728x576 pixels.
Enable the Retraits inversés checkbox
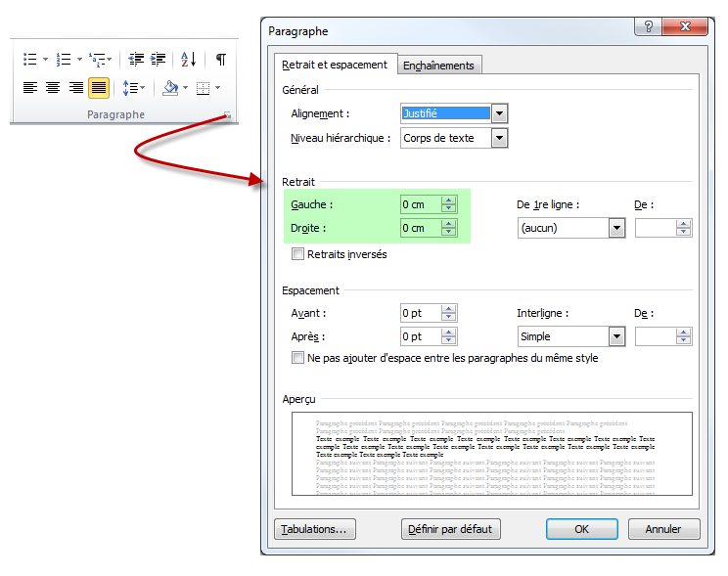pos(298,254)
